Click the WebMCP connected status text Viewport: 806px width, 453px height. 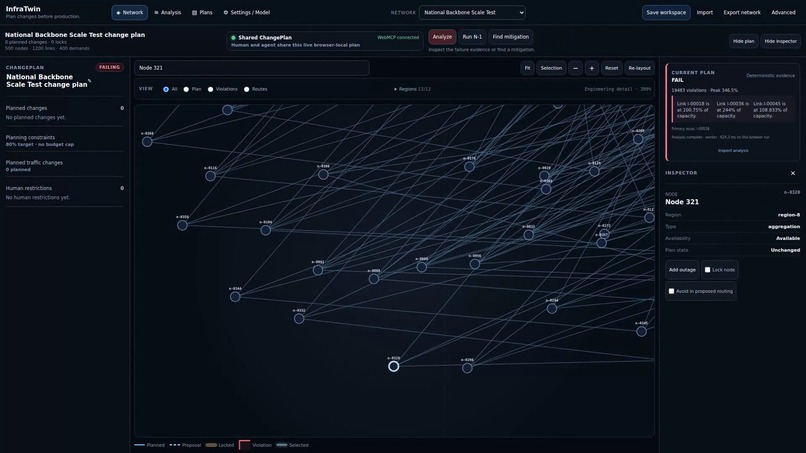coord(398,38)
